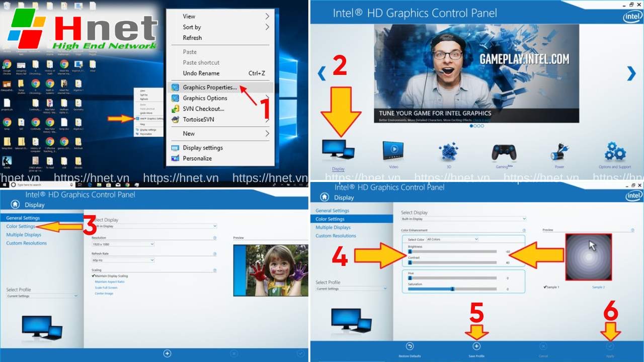Select the Center Image scaling option
This screenshot has width=644, height=362.
tap(104, 293)
